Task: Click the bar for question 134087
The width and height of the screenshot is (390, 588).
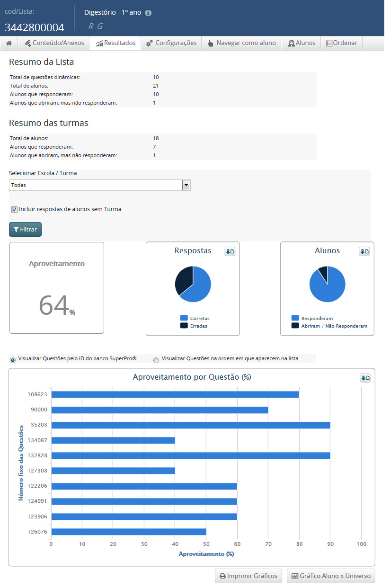Action: point(113,440)
